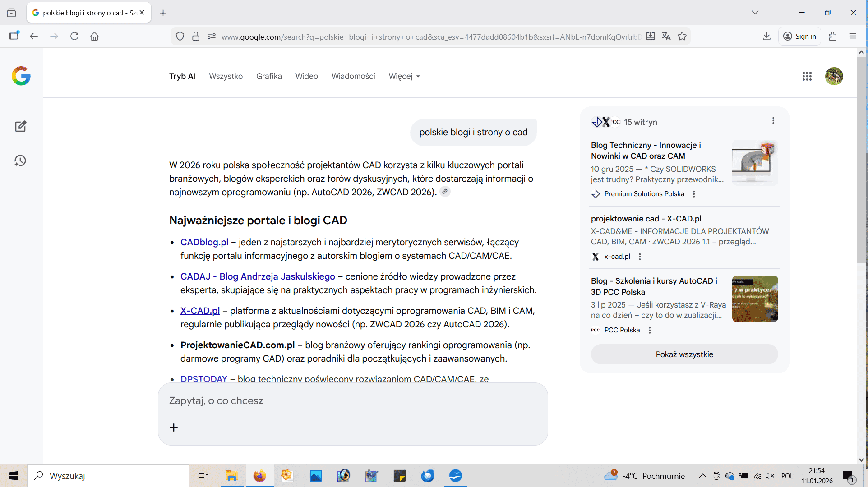Click the muted volume tray icon
This screenshot has height=487, width=868.
[x=770, y=476]
